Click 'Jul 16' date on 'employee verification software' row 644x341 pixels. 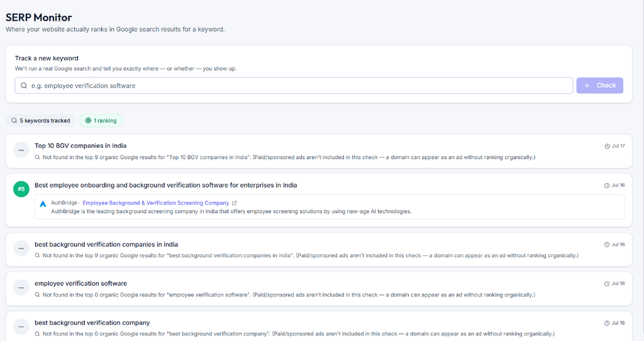pos(618,284)
